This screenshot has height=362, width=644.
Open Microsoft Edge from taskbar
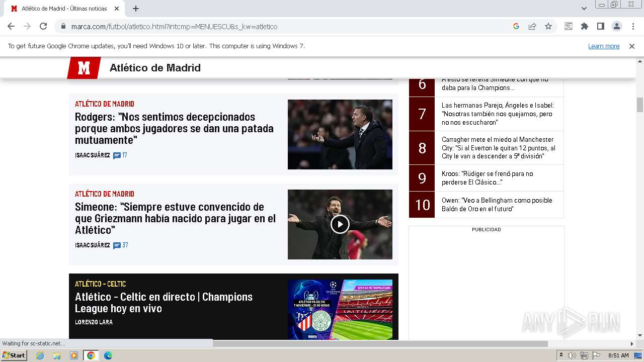(108, 355)
